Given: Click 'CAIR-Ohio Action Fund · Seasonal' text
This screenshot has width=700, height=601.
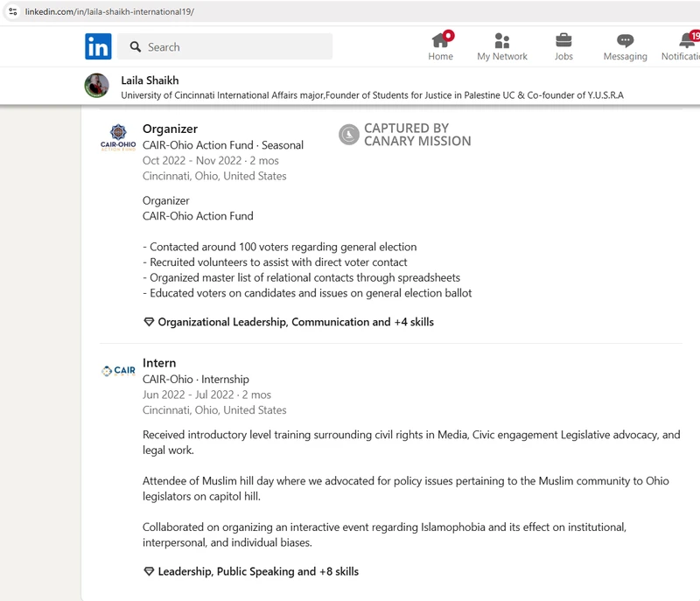Looking at the screenshot, I should click(223, 145).
